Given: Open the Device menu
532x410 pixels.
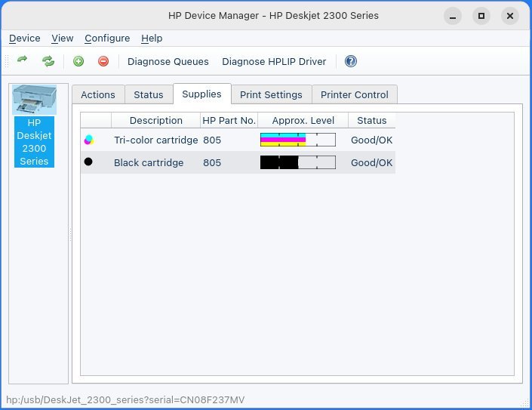Looking at the screenshot, I should pos(24,39).
